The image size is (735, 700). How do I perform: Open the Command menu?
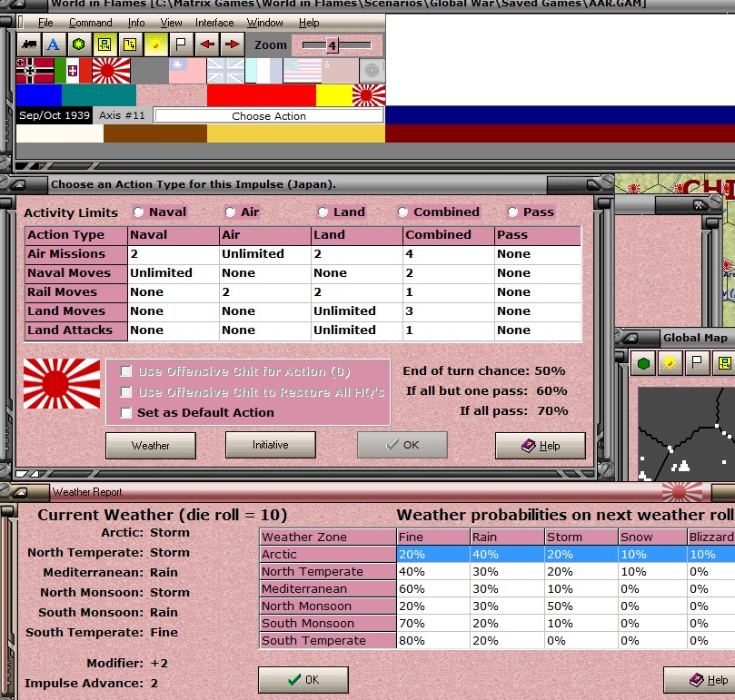point(91,23)
